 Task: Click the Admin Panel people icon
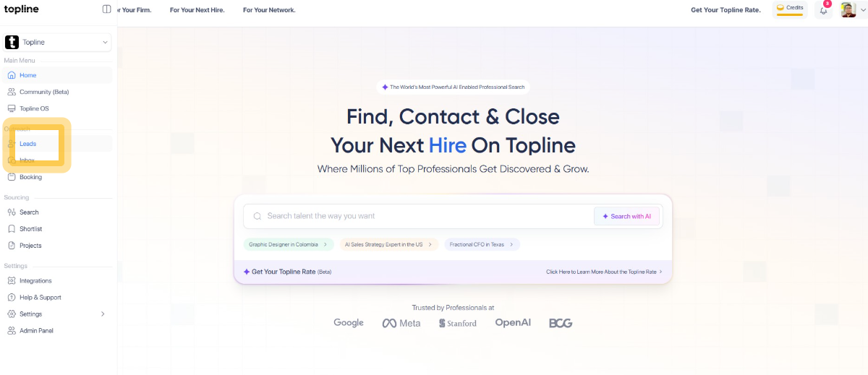pyautogui.click(x=12, y=331)
